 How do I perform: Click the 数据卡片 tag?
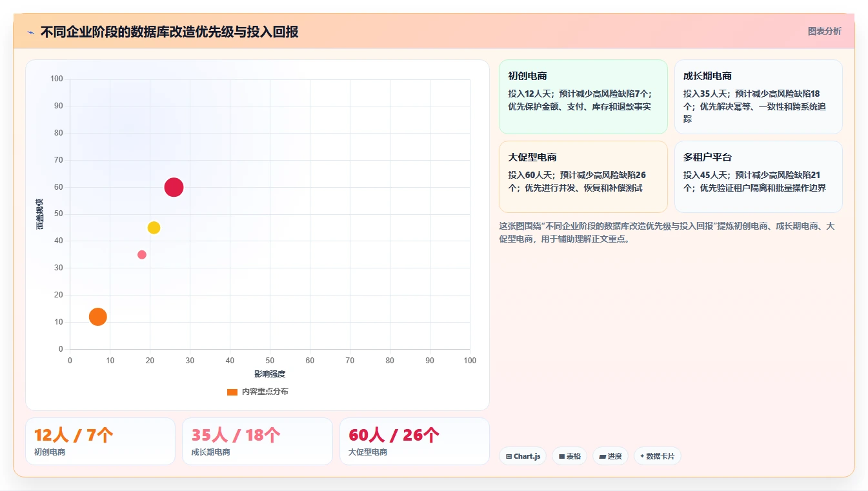pyautogui.click(x=657, y=456)
